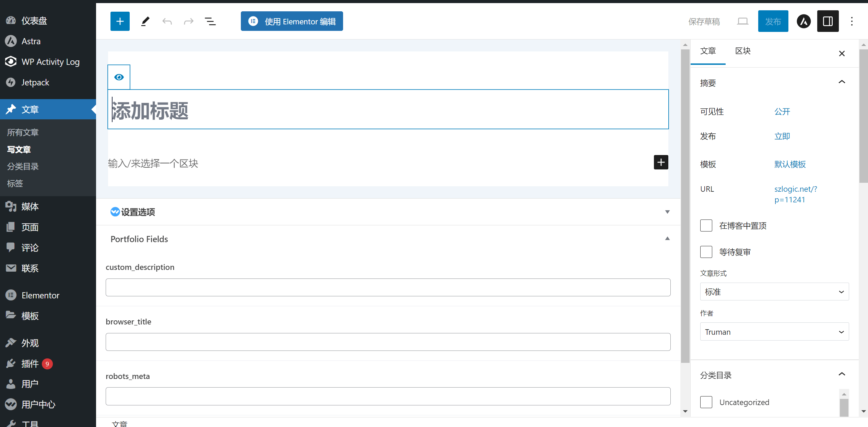Click the settings sidebar vertical scrollbar

864,116
